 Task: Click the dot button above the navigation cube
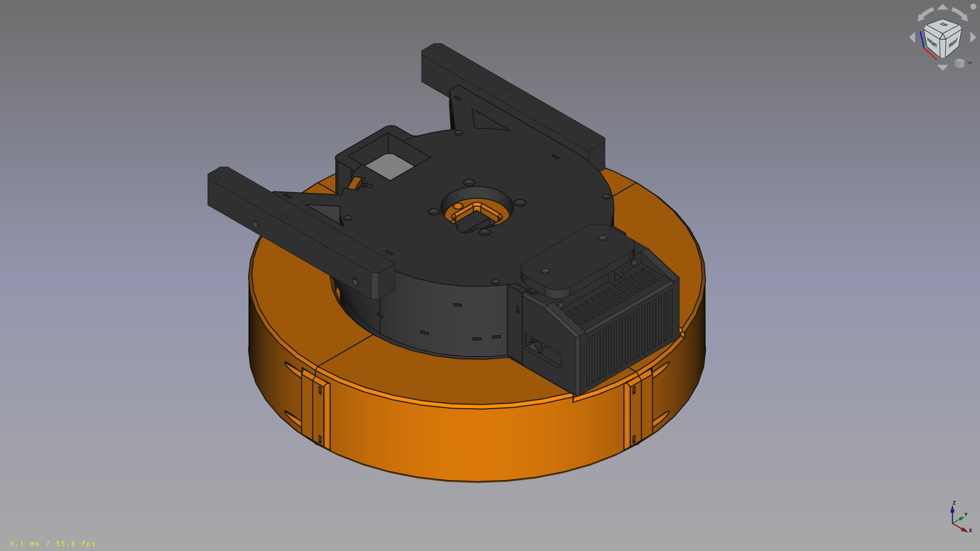click(973, 7)
